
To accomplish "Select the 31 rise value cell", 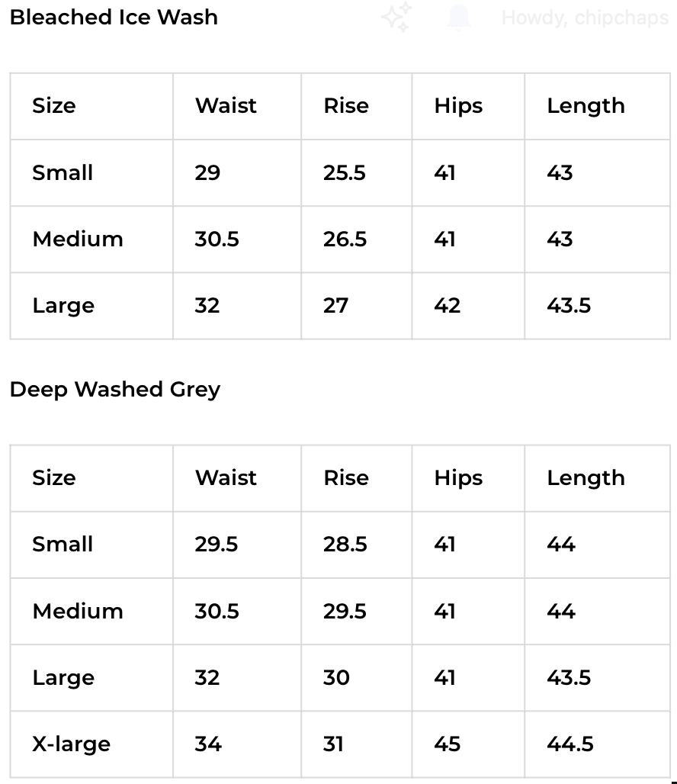I will (334, 744).
